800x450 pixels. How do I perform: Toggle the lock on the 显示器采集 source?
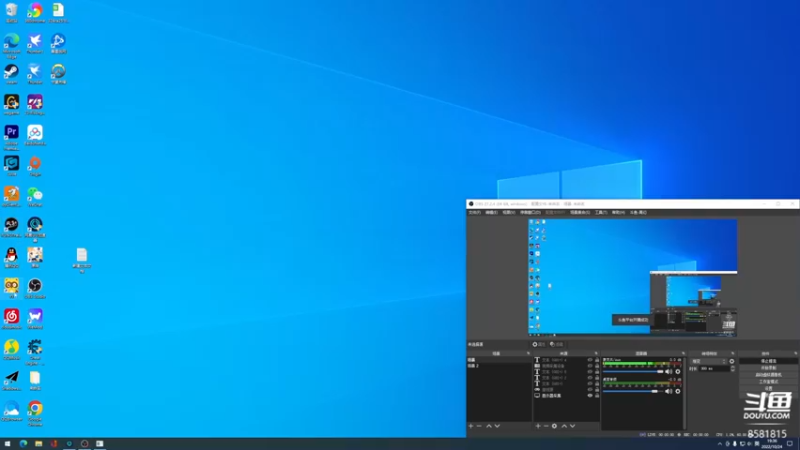pyautogui.click(x=597, y=395)
